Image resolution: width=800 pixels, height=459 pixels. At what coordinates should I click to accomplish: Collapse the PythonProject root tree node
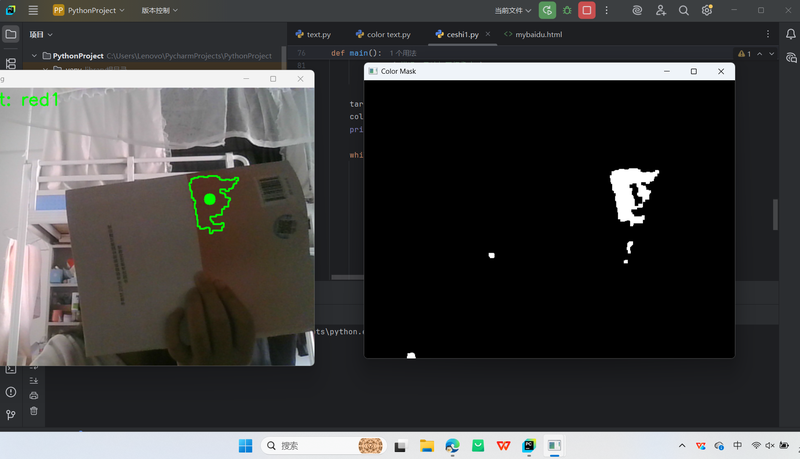coord(35,56)
